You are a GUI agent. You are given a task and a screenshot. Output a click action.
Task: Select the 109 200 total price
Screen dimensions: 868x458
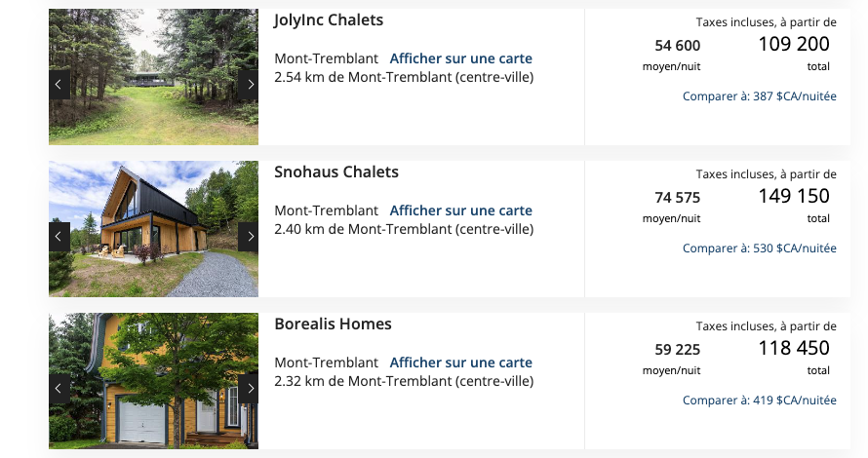[793, 44]
